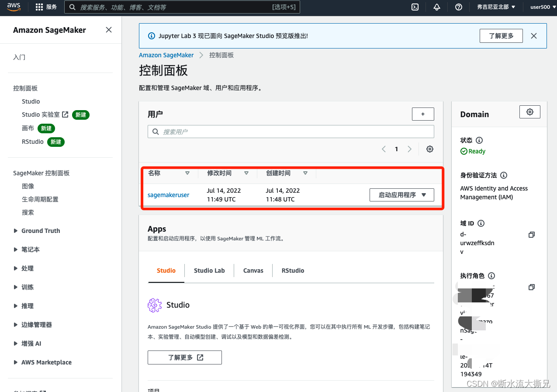Click info icon next to 执行角色

click(x=491, y=276)
